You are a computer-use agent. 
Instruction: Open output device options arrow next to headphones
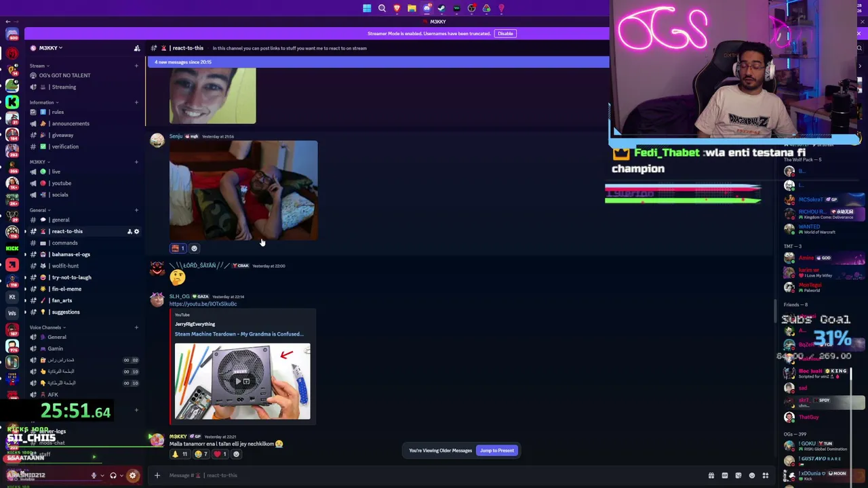tap(121, 475)
